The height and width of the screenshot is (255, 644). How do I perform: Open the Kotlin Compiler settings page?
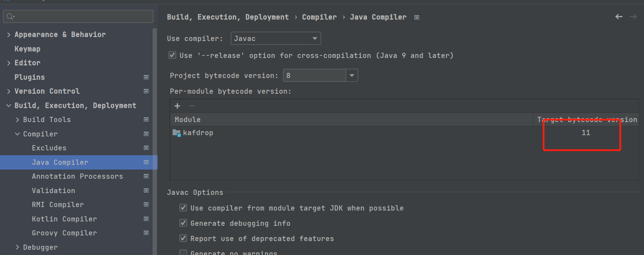pyautogui.click(x=64, y=219)
